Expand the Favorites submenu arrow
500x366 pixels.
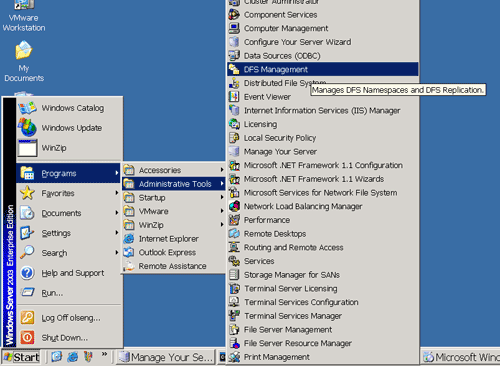[117, 193]
